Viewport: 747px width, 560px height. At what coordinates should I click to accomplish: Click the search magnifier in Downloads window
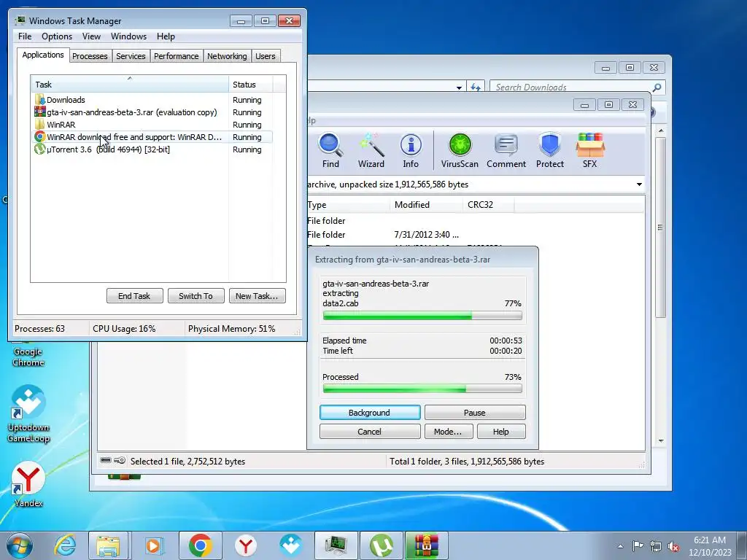[x=657, y=87]
